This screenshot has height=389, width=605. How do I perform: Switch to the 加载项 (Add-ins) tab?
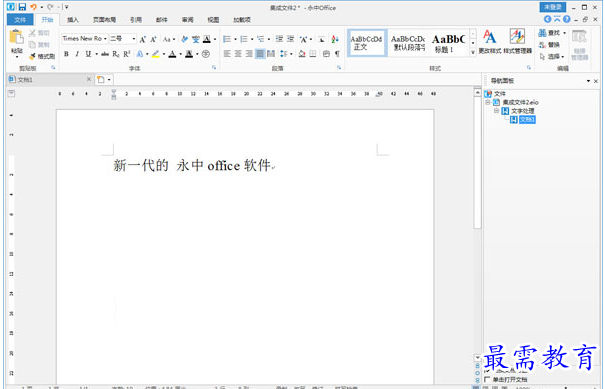[x=242, y=20]
